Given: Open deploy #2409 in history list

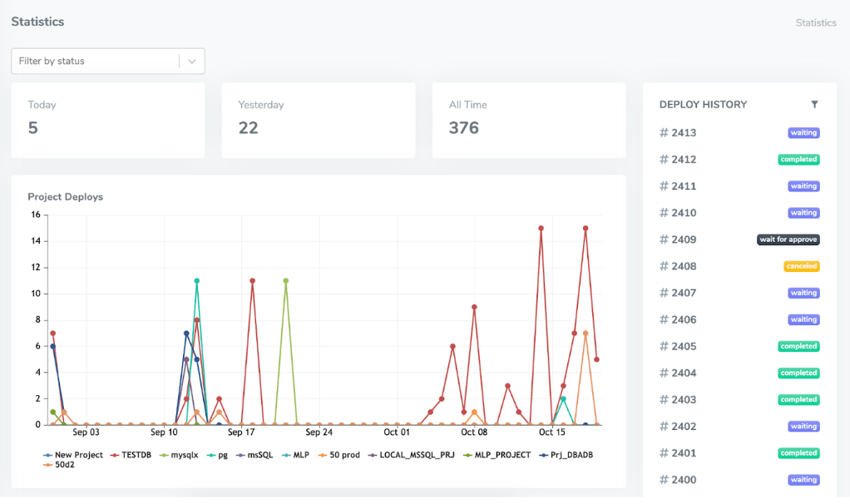Looking at the screenshot, I should tap(678, 240).
